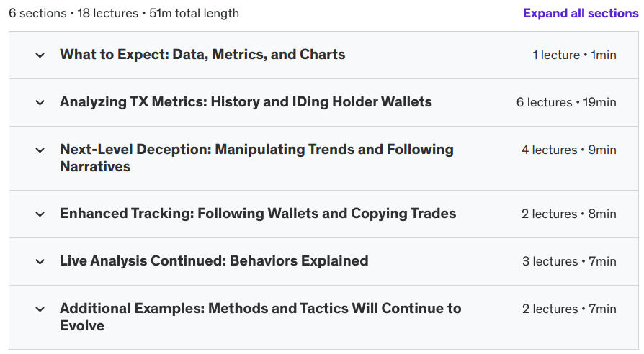Image resolution: width=644 pixels, height=354 pixels.
Task: Click the 6 lectures • 19min label
Action: (566, 102)
